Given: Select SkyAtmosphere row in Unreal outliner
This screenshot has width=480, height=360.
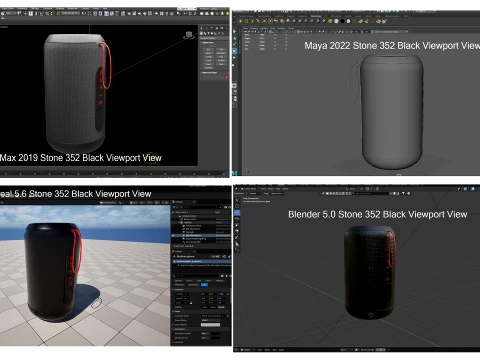Looking at the screenshot, I should point(201,236).
